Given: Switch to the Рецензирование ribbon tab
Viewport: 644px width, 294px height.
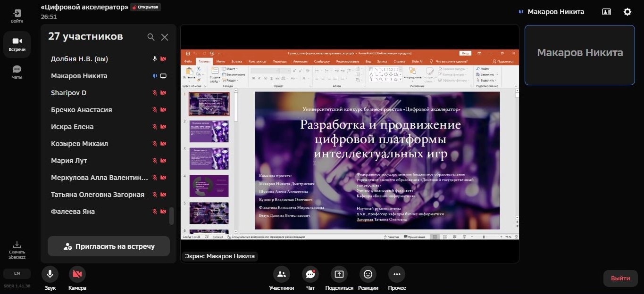Looking at the screenshot, I should point(348,61).
